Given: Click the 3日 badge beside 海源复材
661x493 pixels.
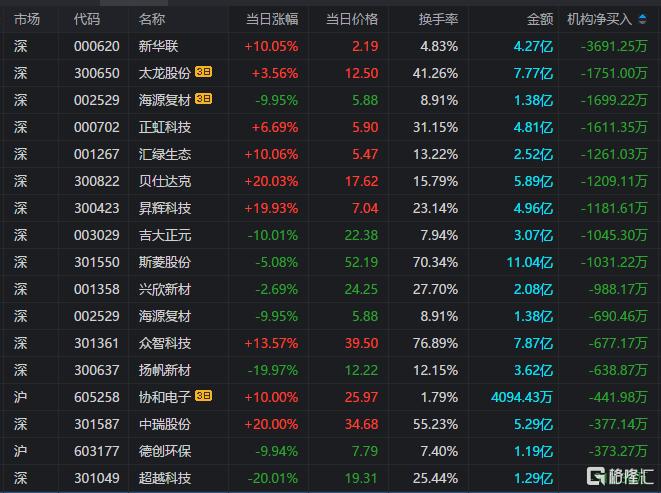Looking at the screenshot, I should (x=203, y=99).
